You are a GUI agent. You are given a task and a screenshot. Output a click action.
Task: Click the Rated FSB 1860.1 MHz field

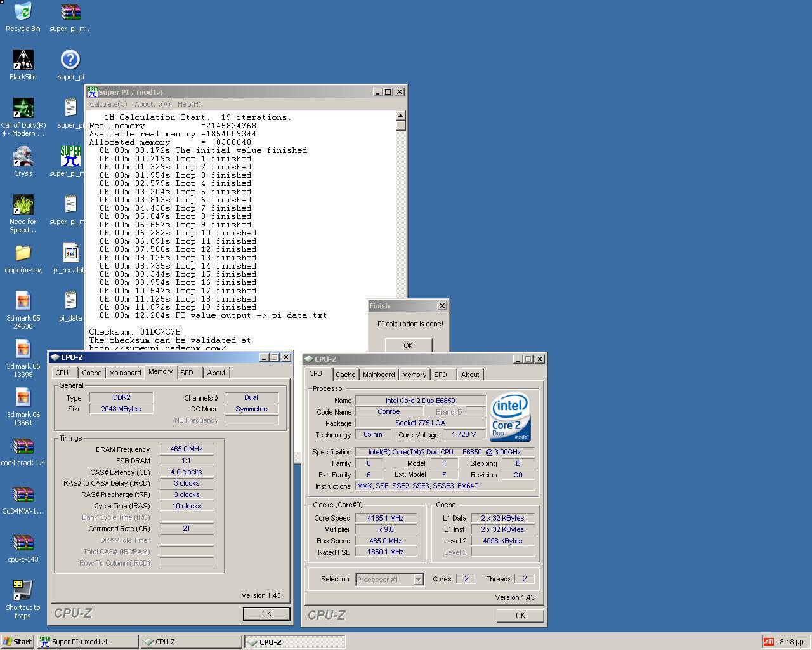(386, 552)
